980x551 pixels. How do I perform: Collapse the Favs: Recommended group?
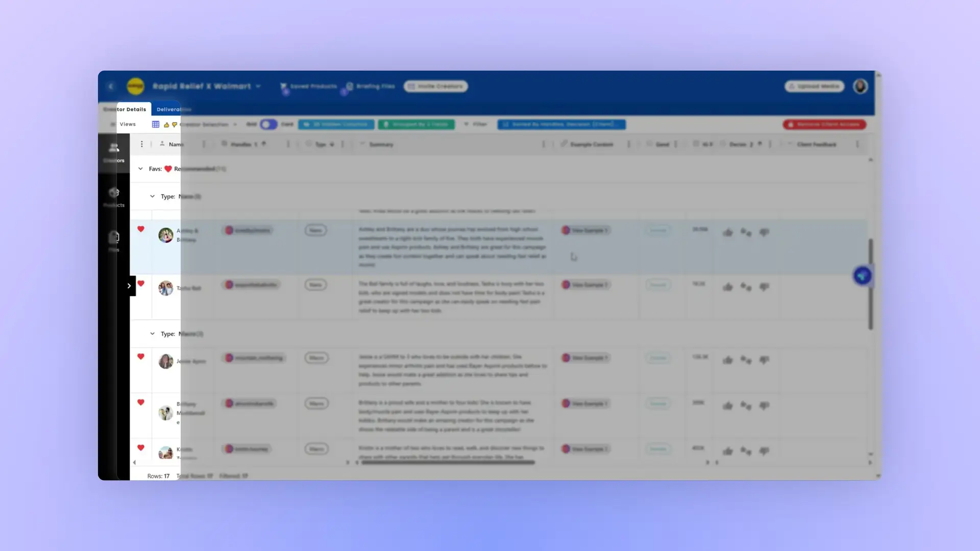pyautogui.click(x=140, y=168)
